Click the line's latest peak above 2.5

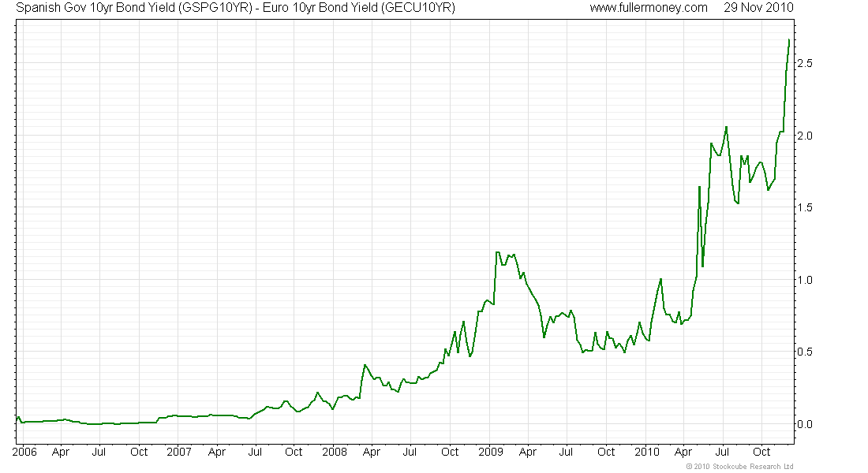click(788, 40)
